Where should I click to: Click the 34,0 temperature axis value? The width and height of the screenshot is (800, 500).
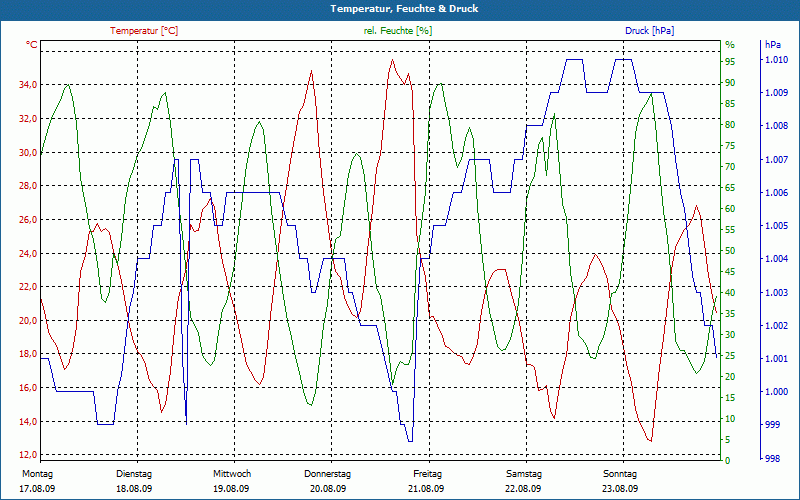click(28, 85)
